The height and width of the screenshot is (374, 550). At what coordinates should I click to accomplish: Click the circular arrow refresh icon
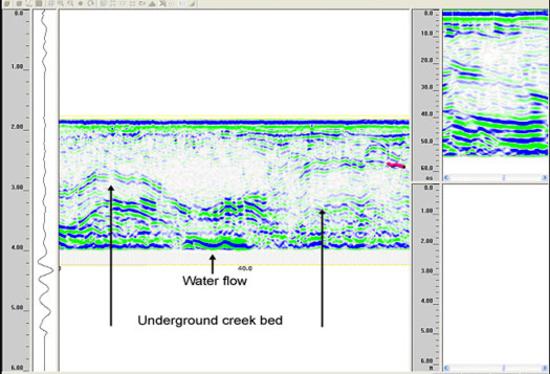91,4
